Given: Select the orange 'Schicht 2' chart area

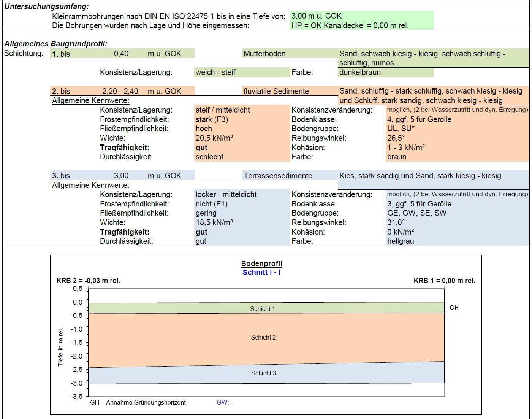Looking at the screenshot, I should (x=263, y=337).
